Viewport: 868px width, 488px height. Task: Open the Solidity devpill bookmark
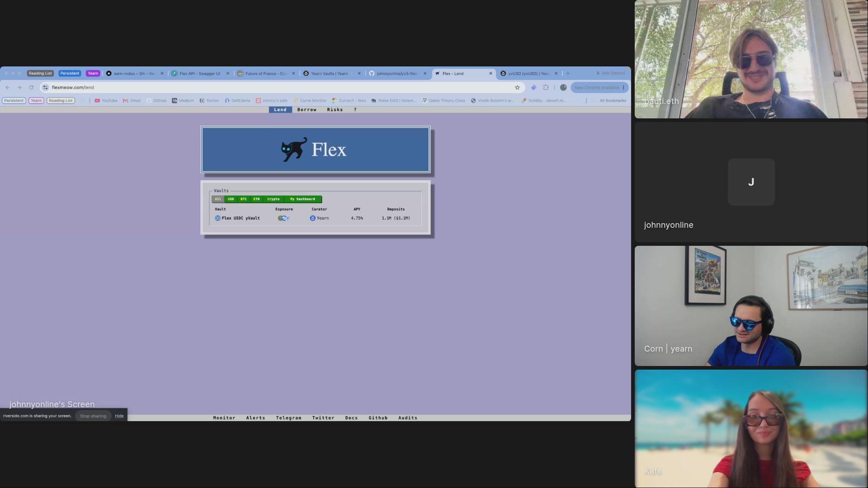coord(543,101)
